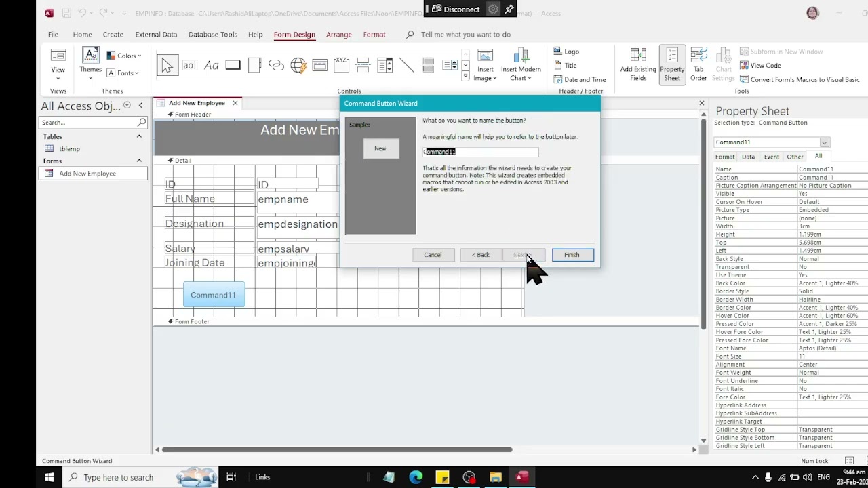Pick the Button control in the gallery
This screenshot has height=488, width=868.
coord(233,65)
